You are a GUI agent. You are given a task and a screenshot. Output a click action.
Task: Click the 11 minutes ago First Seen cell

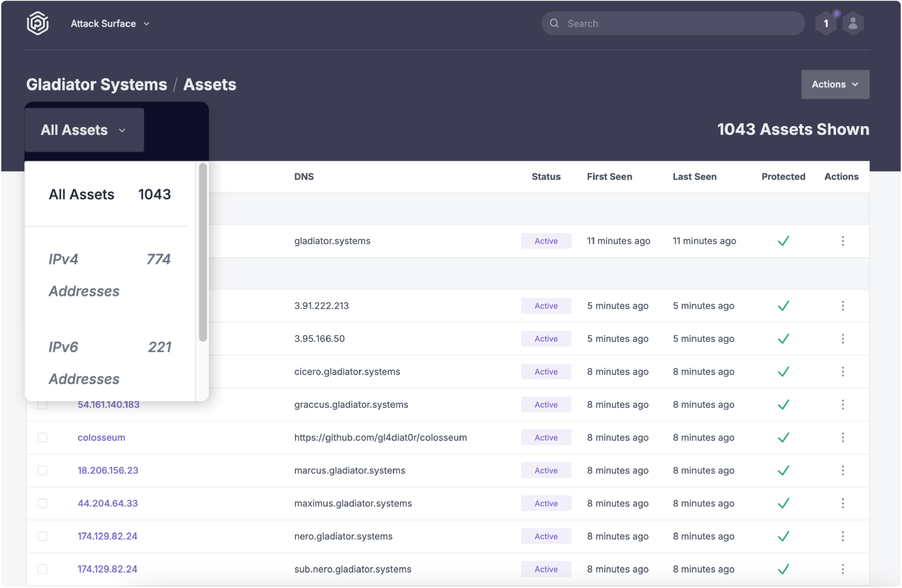click(618, 241)
